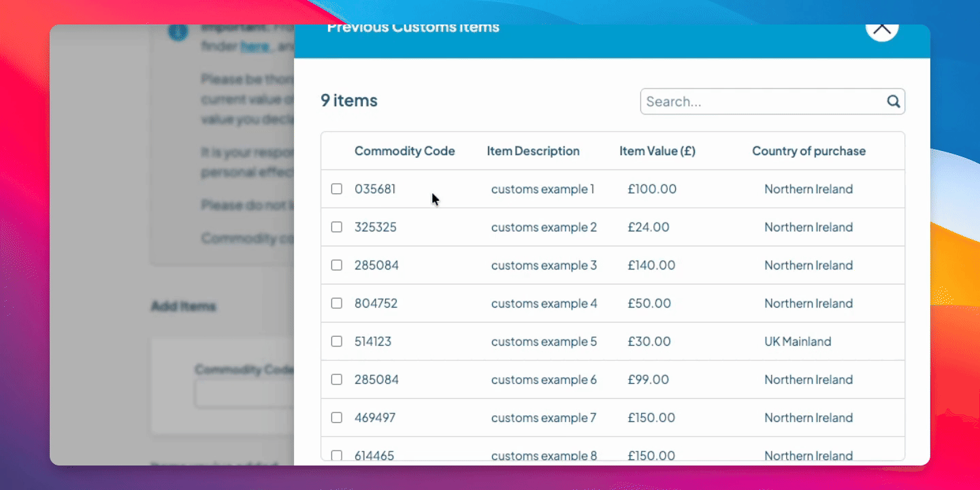Click the blue info icon
The image size is (980, 490).
tap(178, 31)
